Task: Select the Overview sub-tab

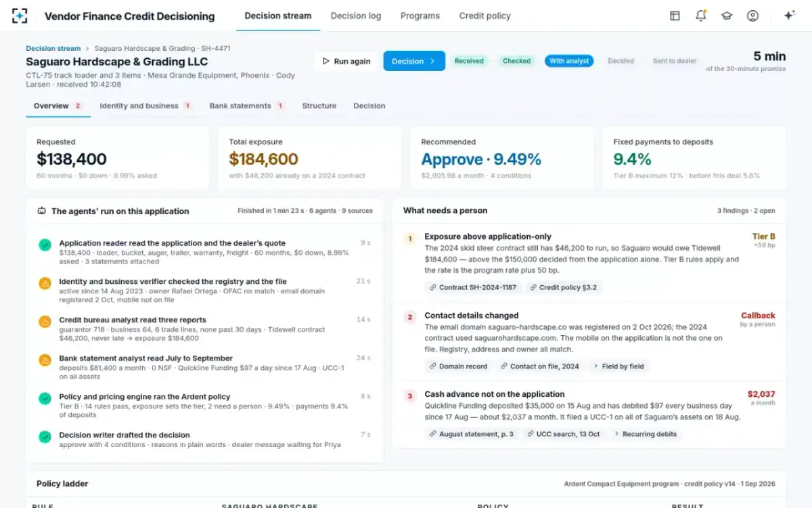Action: tap(58, 106)
